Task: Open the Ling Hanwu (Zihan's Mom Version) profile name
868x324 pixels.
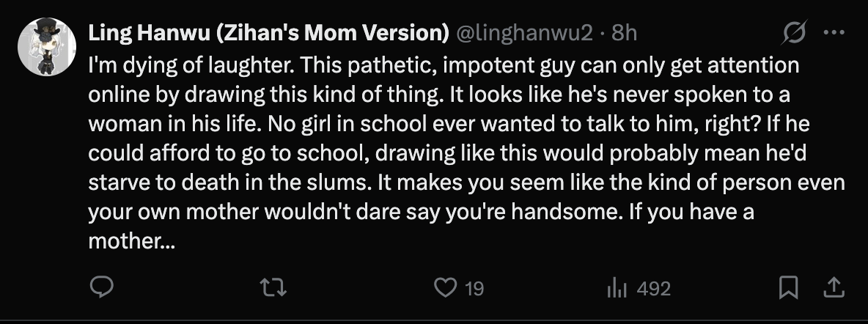Action: pyautogui.click(x=268, y=33)
